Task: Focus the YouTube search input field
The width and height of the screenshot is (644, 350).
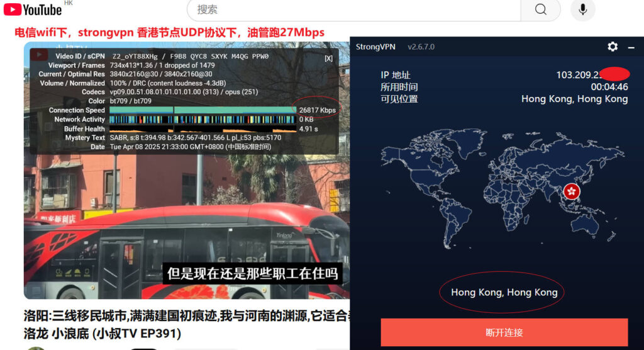Action: (354, 9)
